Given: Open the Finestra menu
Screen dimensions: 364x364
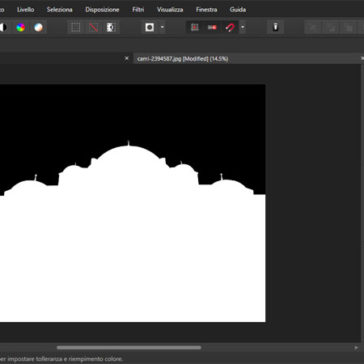Looking at the screenshot, I should (x=206, y=10).
